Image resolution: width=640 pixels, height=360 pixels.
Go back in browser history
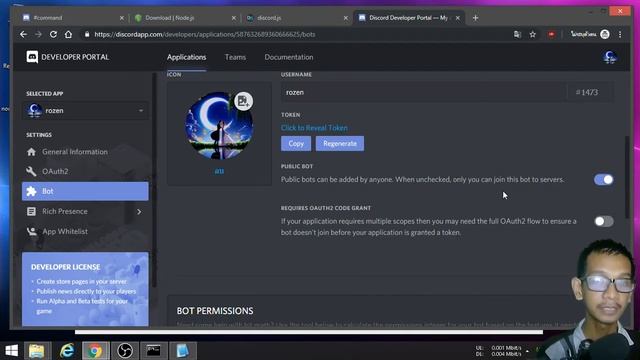(x=23, y=35)
